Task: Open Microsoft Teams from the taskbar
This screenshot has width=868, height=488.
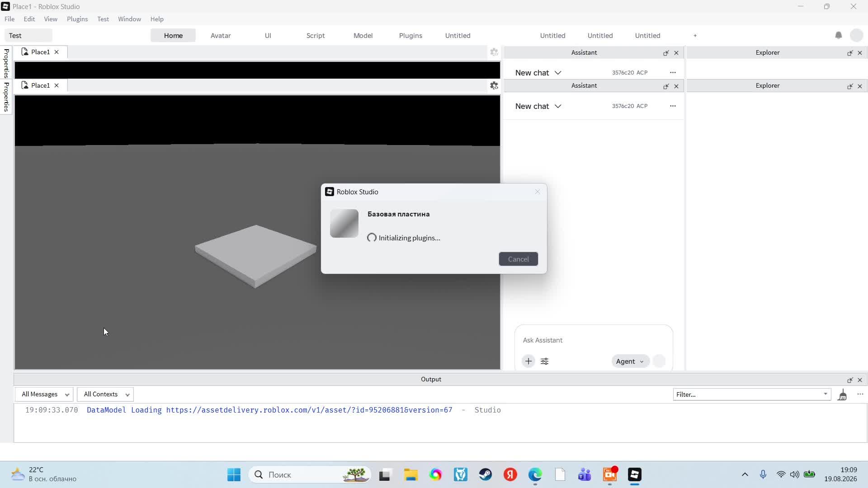Action: tap(585, 475)
